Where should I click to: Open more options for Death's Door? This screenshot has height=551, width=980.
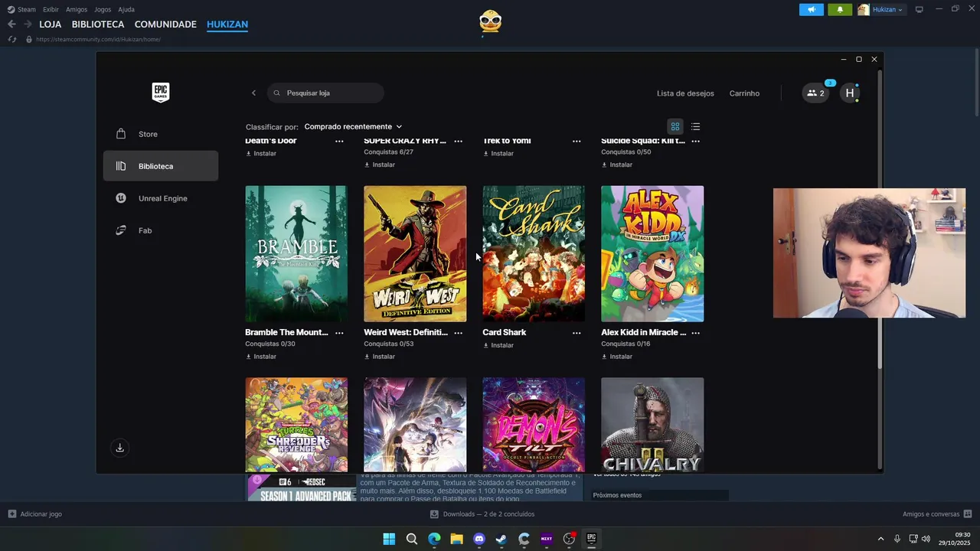(339, 142)
